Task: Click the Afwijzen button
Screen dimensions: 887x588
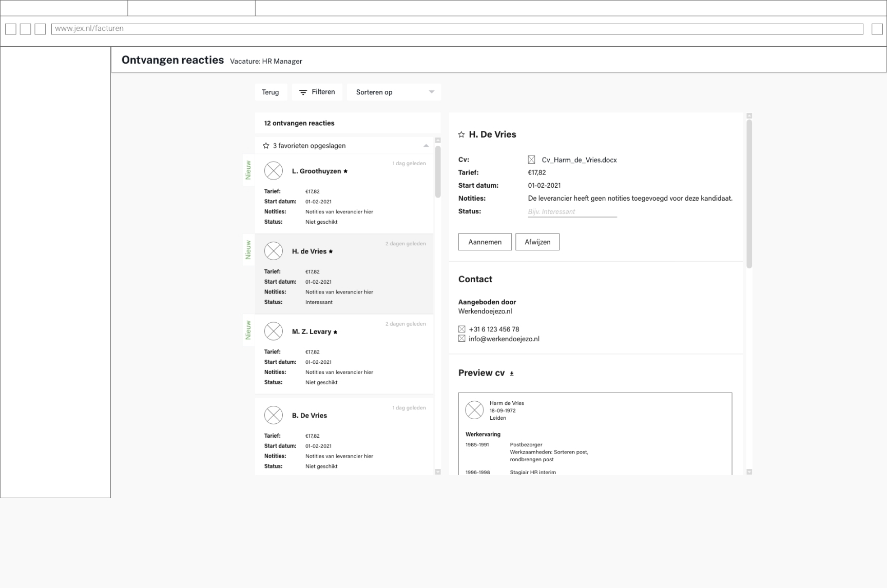Action: [x=537, y=242]
